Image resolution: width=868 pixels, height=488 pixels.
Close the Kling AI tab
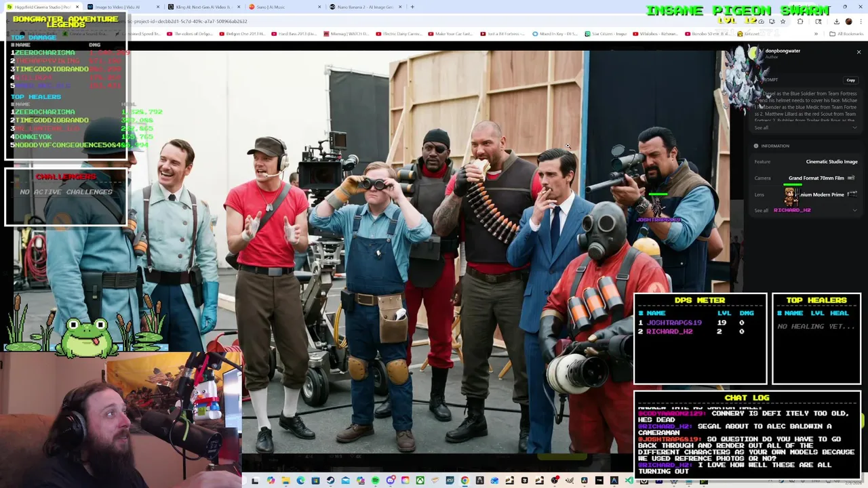[239, 7]
